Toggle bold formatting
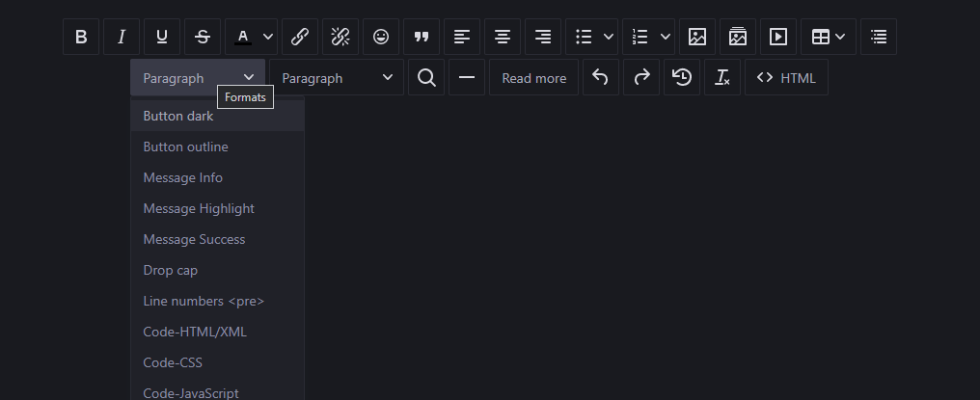This screenshot has width=980, height=400. coord(81,37)
